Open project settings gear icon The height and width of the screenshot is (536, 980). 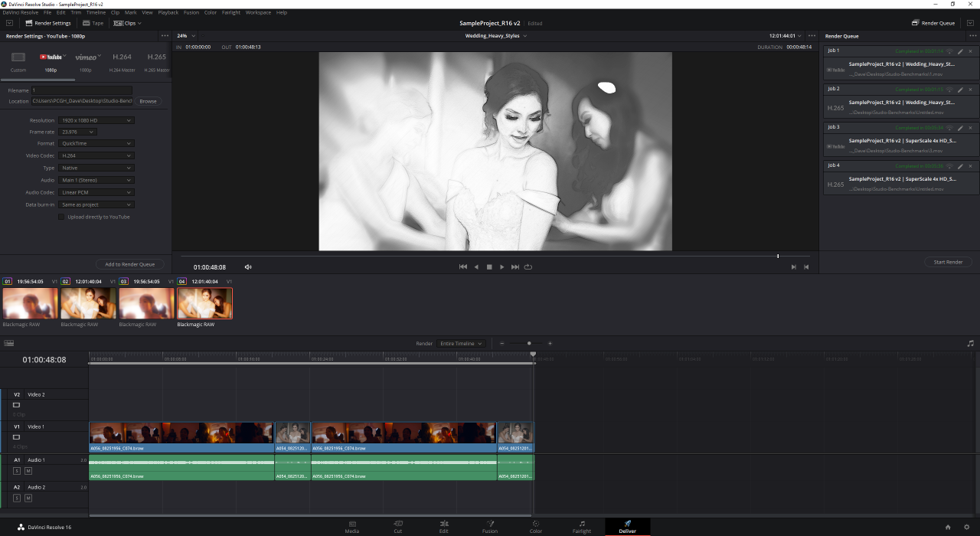(x=965, y=527)
